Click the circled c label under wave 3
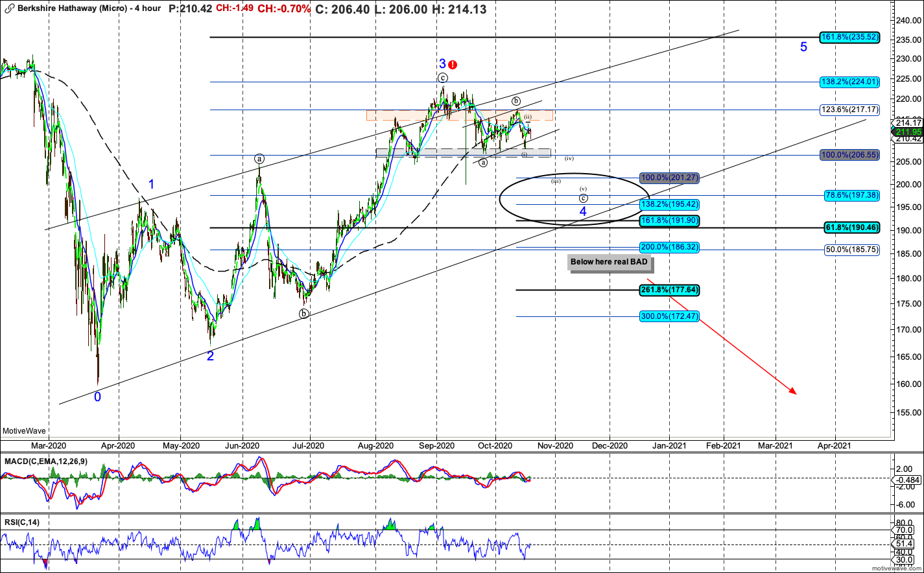Viewport: 924px width, 573px height. 442,78
